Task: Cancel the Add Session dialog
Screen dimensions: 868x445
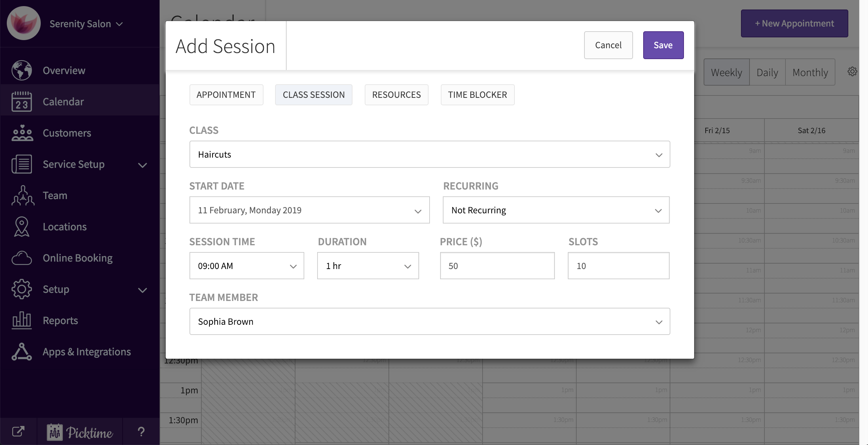Action: tap(608, 45)
